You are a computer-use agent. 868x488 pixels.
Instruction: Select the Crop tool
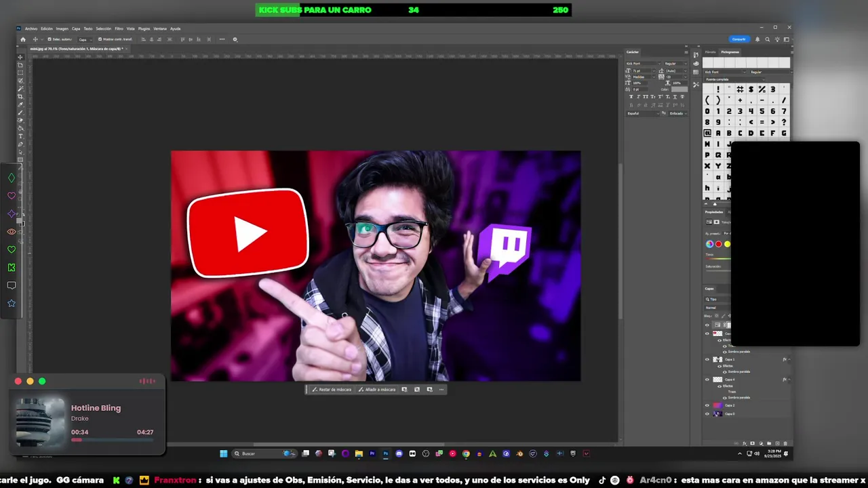(x=20, y=97)
